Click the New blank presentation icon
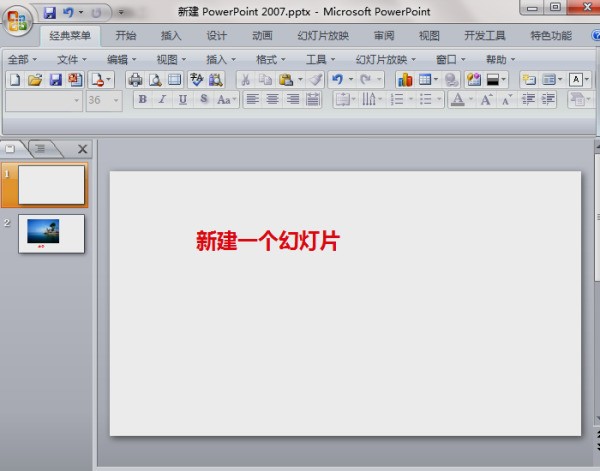This screenshot has width=600, height=471. coord(14,79)
